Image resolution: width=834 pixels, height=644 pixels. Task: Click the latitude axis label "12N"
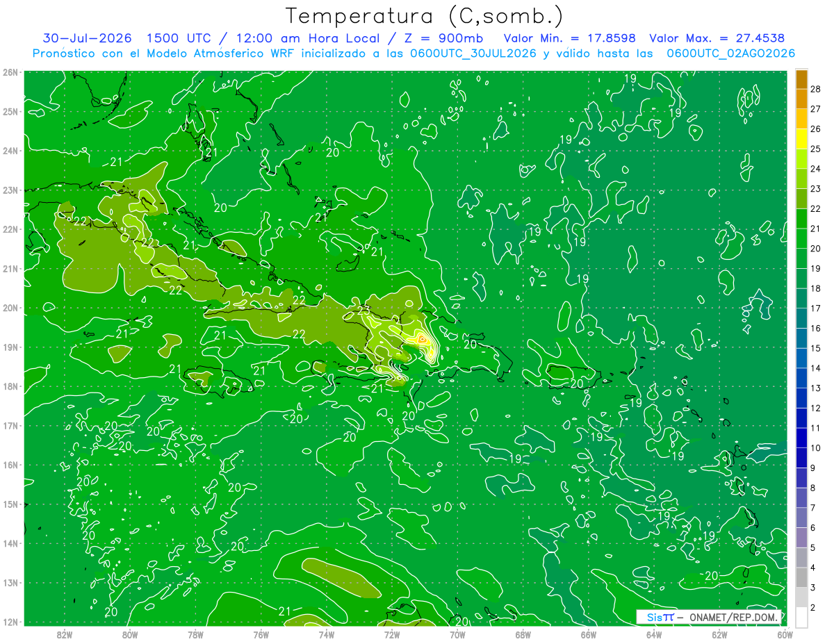click(10, 622)
